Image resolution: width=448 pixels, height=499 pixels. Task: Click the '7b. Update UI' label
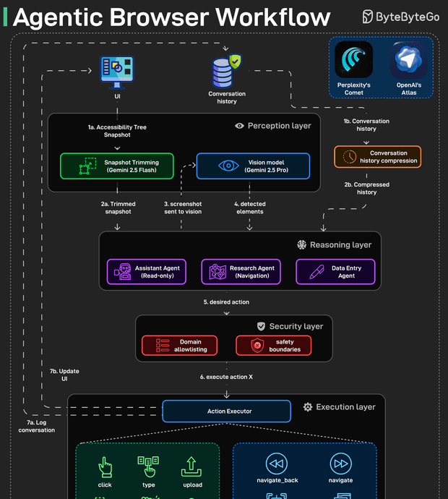click(64, 375)
